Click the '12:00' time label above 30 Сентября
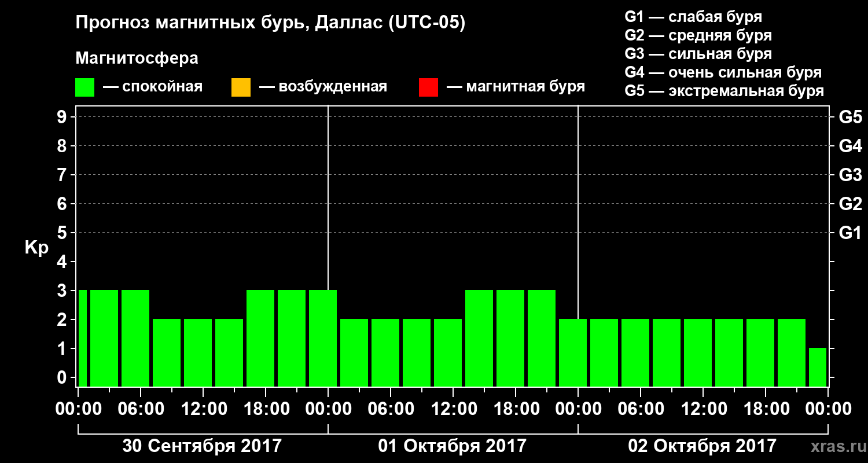The image size is (868, 463). [204, 409]
